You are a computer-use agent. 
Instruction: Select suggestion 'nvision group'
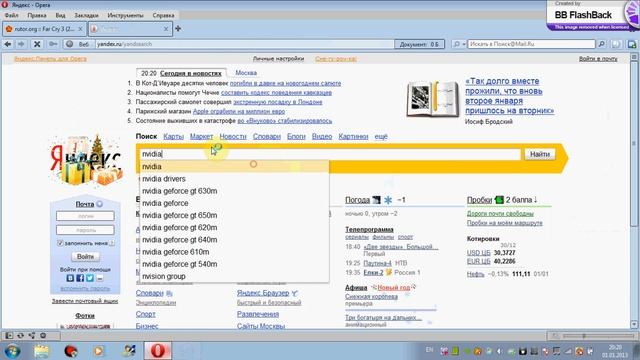pyautogui.click(x=234, y=276)
